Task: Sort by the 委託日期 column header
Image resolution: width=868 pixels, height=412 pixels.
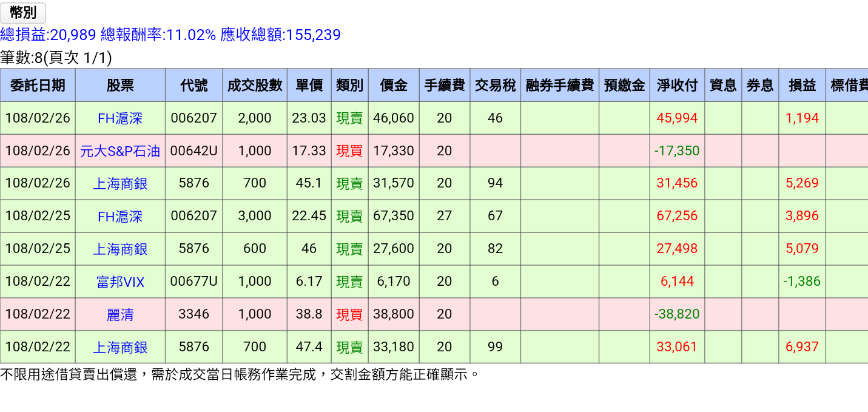Action: (39, 85)
